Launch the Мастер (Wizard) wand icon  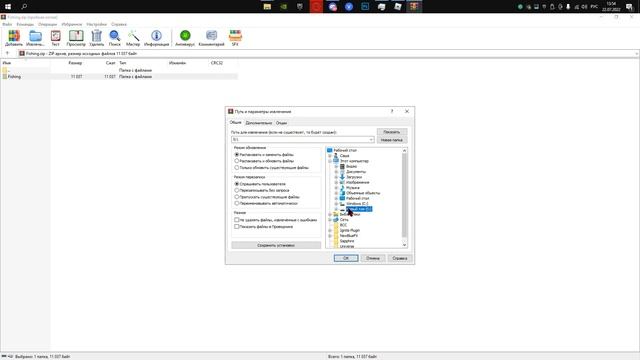click(x=133, y=36)
